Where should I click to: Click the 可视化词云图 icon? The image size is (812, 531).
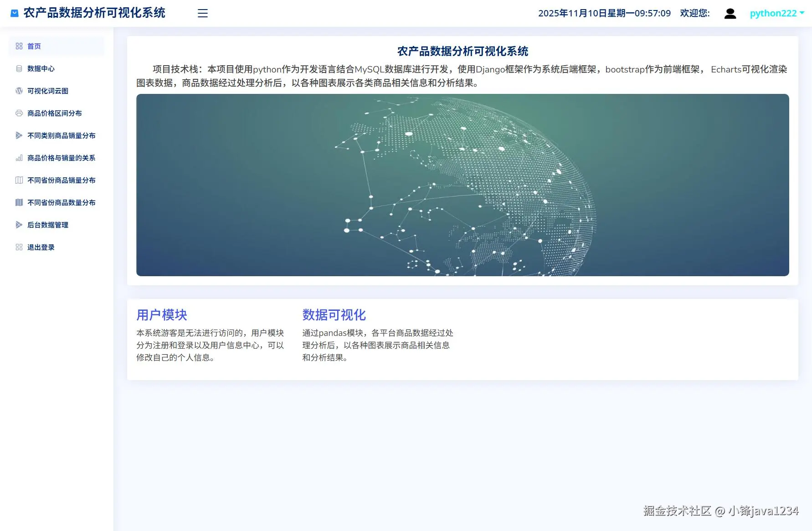tap(19, 91)
